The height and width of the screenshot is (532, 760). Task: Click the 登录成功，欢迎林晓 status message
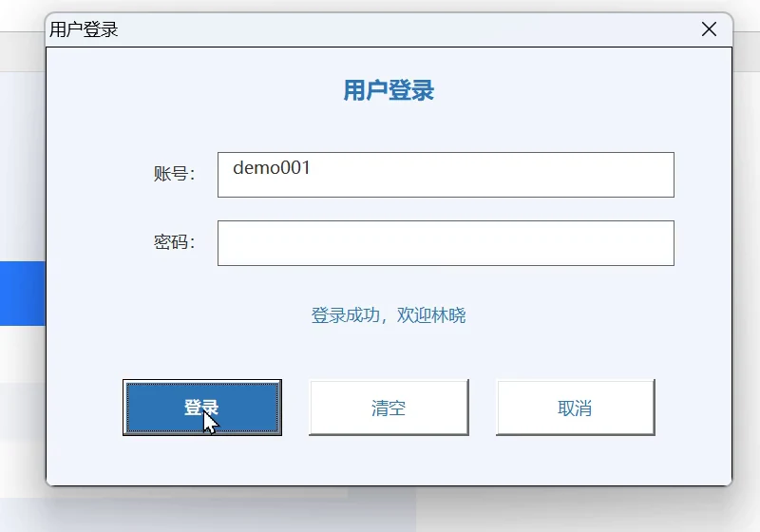[389, 315]
